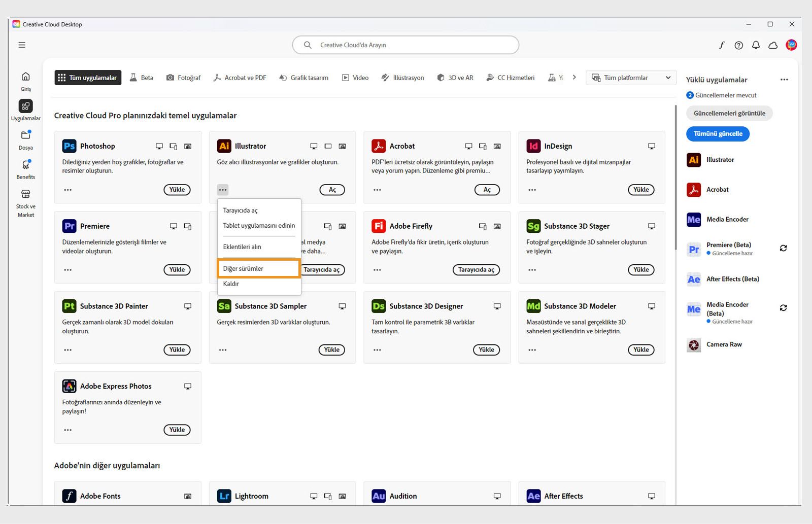
Task: Open Dosya files section in sidebar
Action: click(25, 136)
